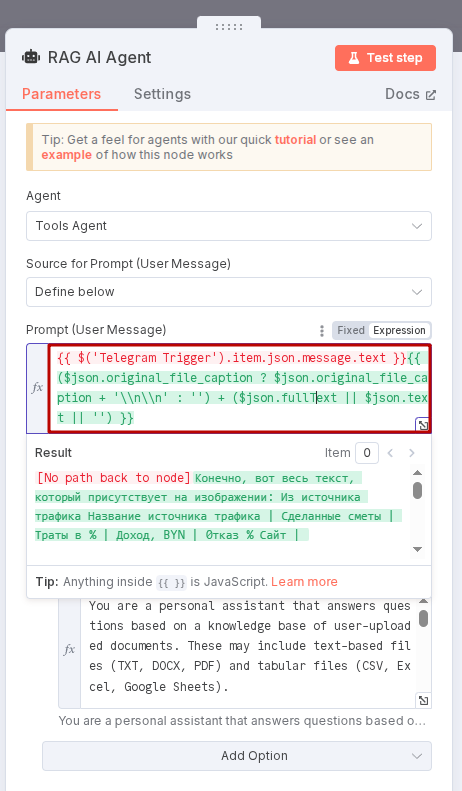The width and height of the screenshot is (462, 791).
Task: Expand the prompt expression editor with the corner icon
Action: (423, 425)
